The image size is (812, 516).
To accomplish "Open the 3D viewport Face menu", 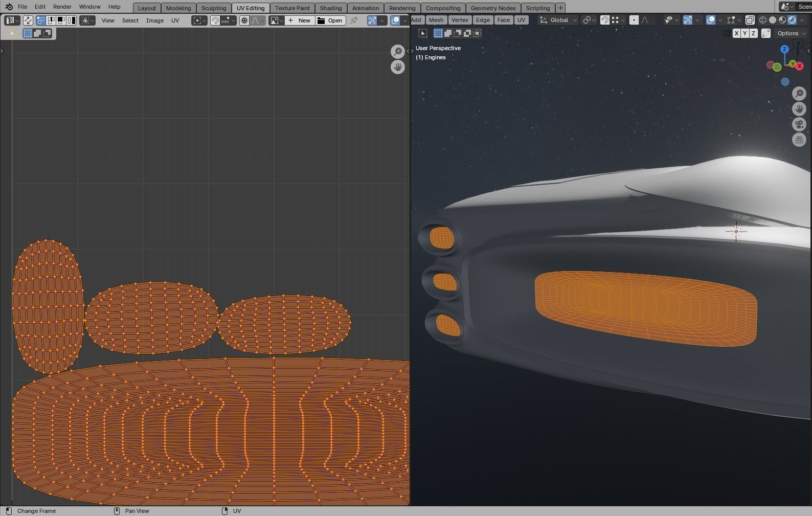I will click(x=504, y=20).
